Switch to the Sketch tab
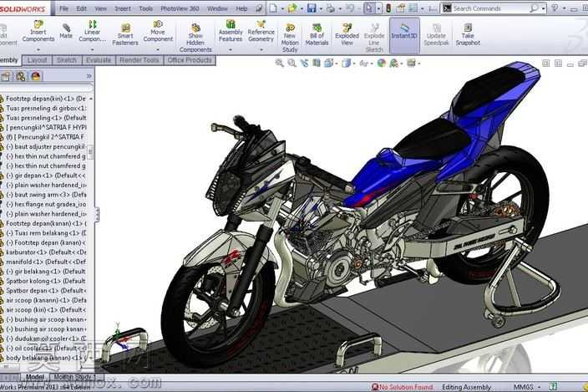The image size is (588, 392). (x=66, y=60)
